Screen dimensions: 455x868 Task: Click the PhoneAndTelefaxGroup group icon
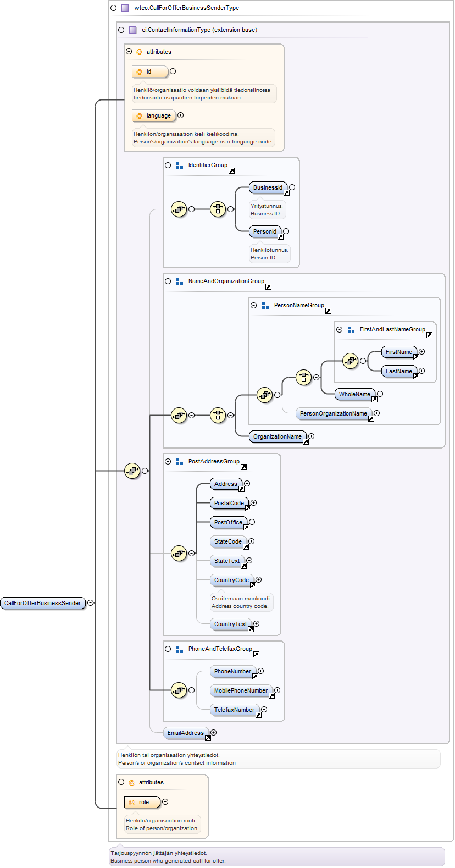coord(180,649)
